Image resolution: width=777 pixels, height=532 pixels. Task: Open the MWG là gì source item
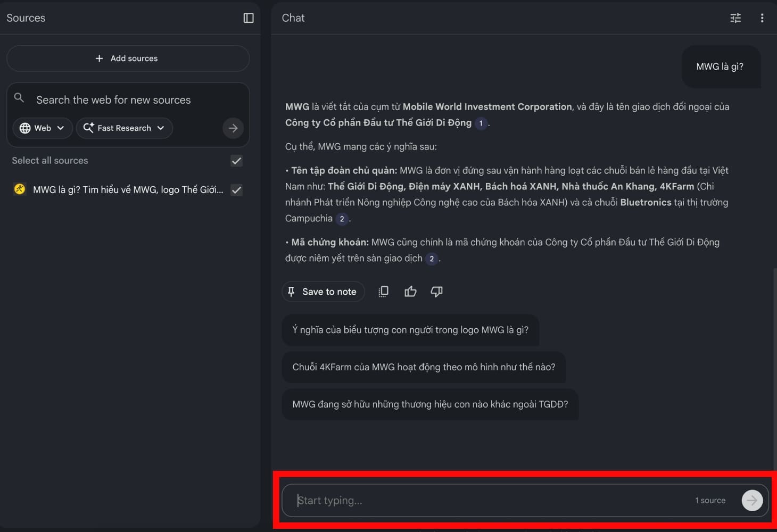click(128, 190)
